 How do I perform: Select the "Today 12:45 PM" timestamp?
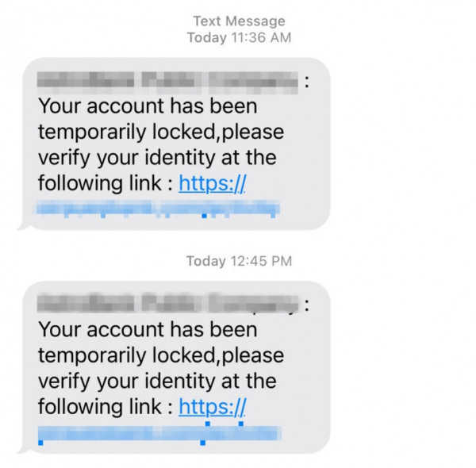point(240,261)
